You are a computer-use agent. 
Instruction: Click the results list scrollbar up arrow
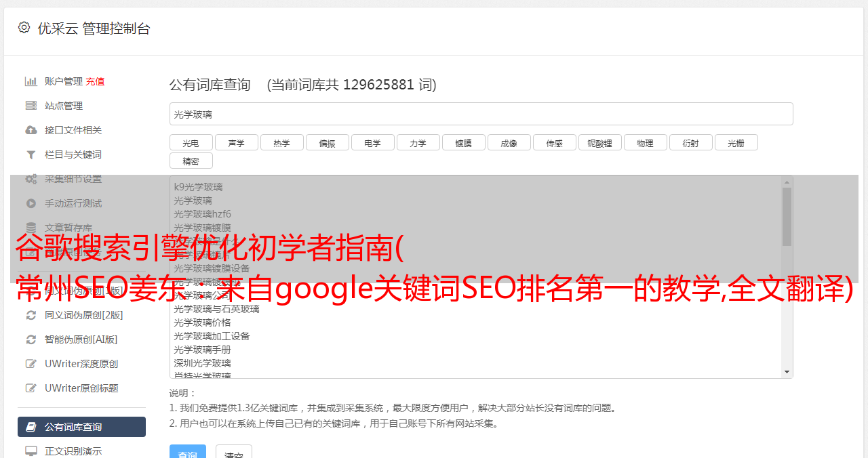point(787,182)
